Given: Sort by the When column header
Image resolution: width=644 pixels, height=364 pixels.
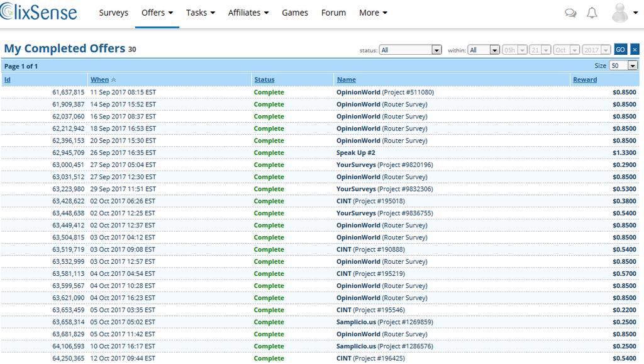Looking at the screenshot, I should (100, 80).
